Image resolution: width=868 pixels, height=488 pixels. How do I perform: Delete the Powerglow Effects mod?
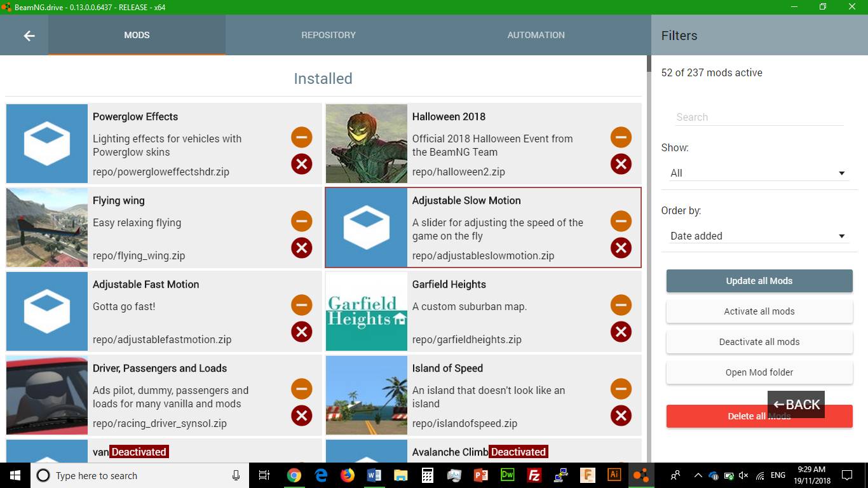coord(302,164)
